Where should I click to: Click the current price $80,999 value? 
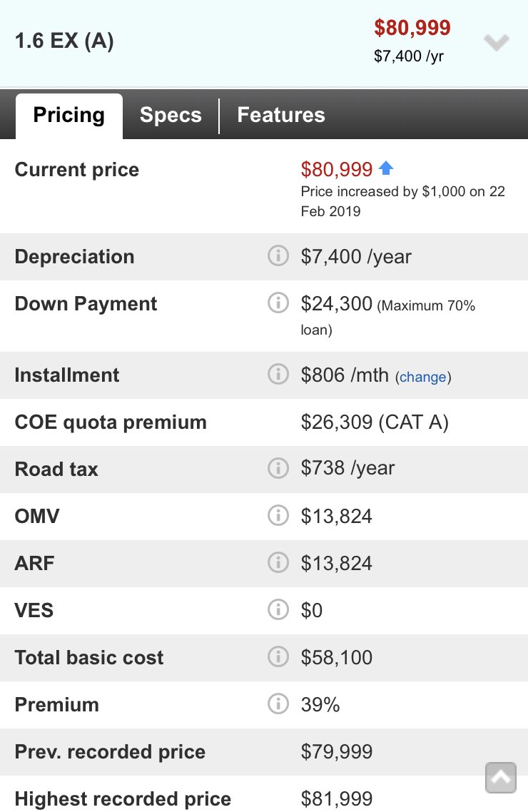[337, 170]
